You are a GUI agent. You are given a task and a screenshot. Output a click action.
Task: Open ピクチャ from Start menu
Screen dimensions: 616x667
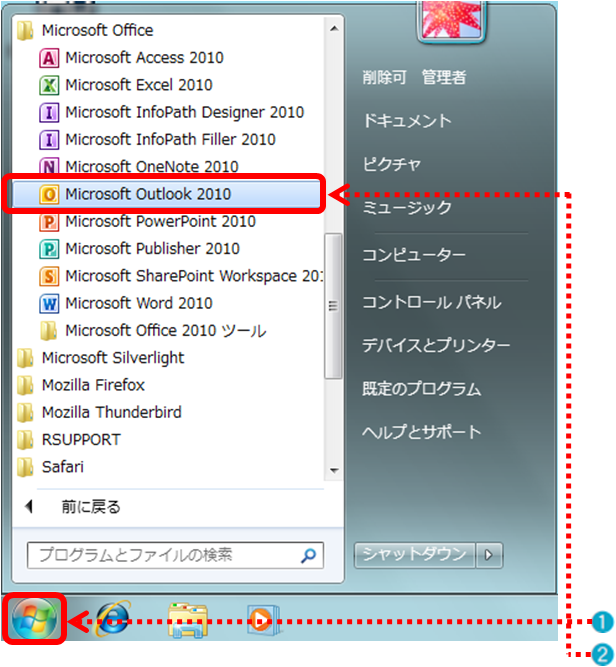pyautogui.click(x=392, y=164)
